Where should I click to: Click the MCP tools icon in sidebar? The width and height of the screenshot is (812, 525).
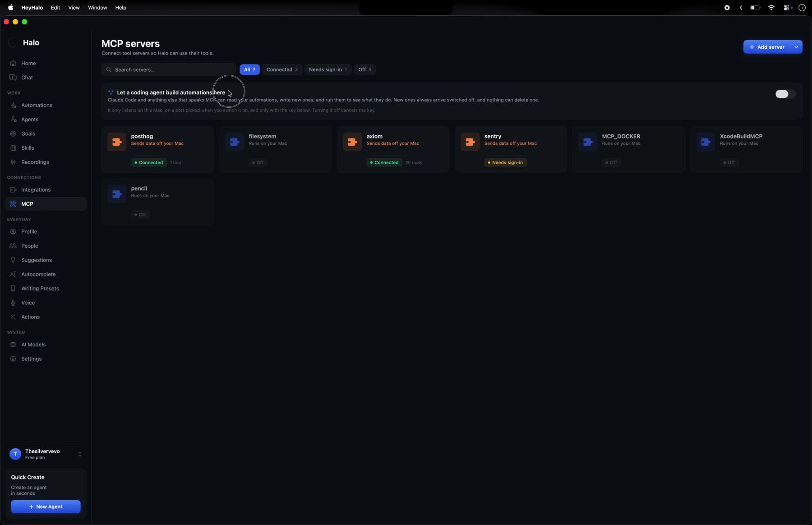13,204
